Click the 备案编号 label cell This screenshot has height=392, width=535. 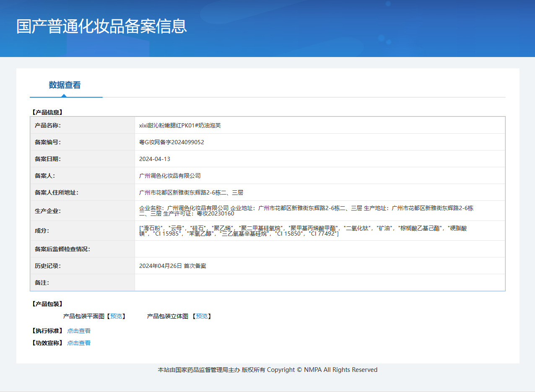tap(83, 142)
